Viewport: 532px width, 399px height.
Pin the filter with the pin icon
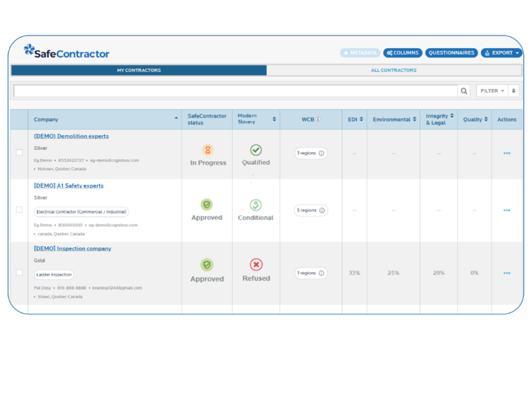point(514,91)
